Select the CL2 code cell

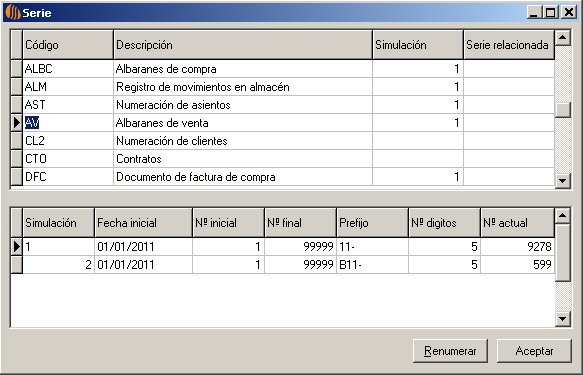pos(68,141)
